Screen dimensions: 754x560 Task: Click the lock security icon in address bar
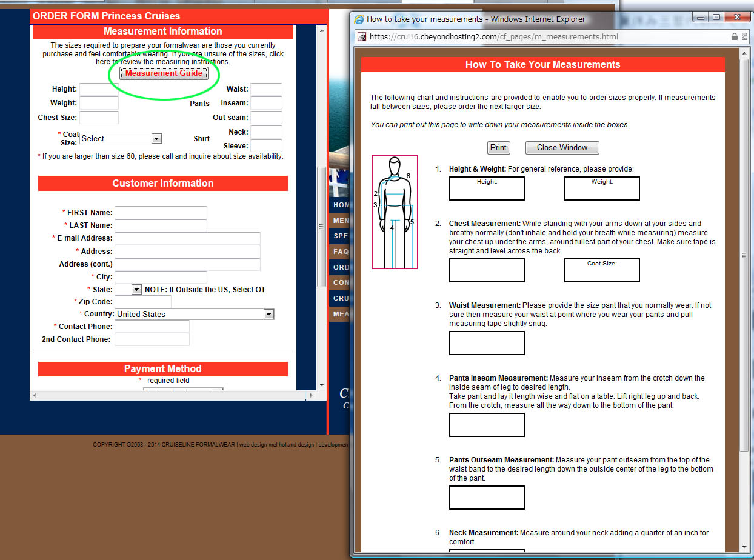click(x=735, y=36)
